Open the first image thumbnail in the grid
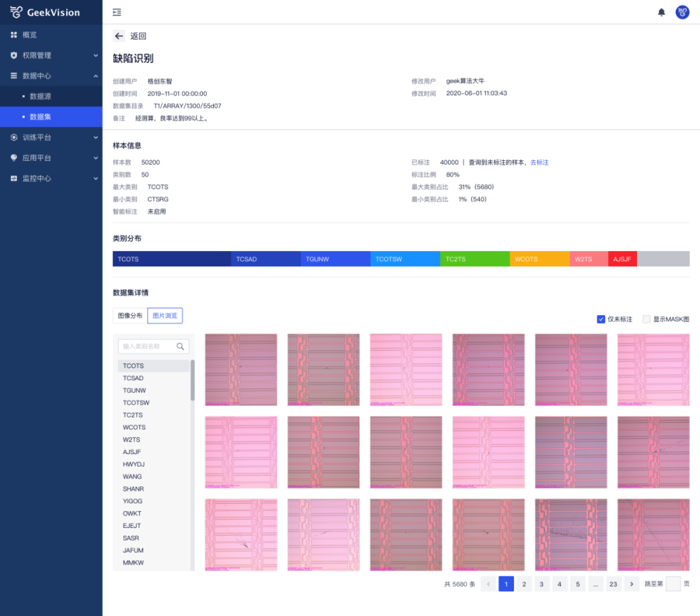The width and height of the screenshot is (700, 616). coord(241,370)
